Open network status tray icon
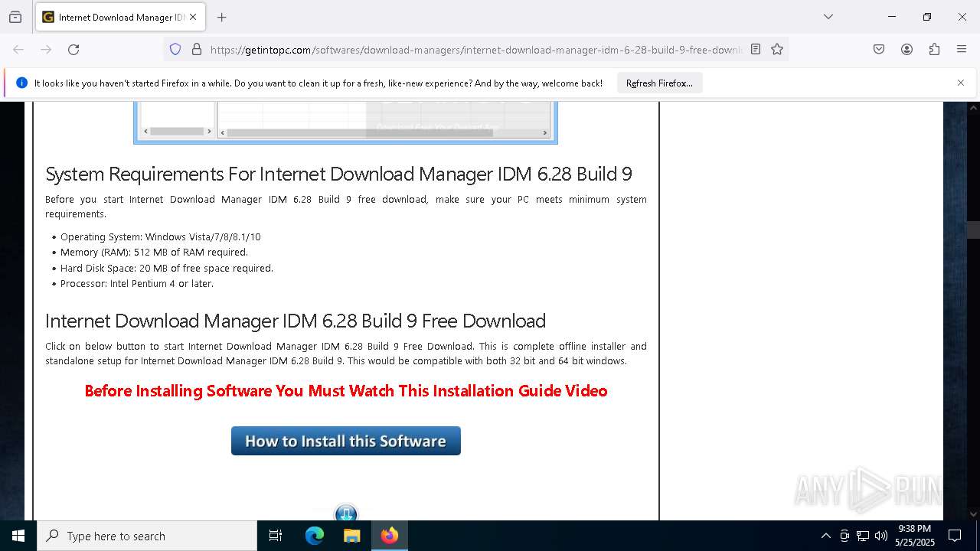The image size is (980, 551). pyautogui.click(x=863, y=536)
